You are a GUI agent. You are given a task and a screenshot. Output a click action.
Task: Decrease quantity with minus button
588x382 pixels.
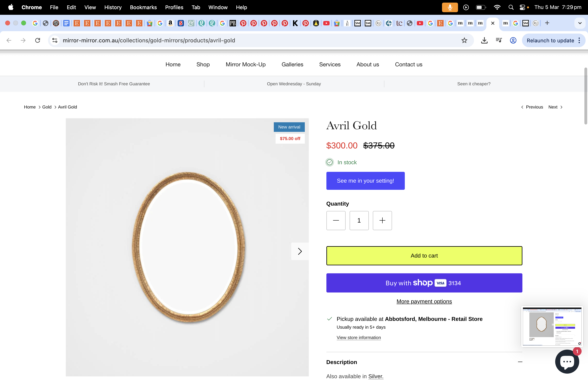pos(336,220)
